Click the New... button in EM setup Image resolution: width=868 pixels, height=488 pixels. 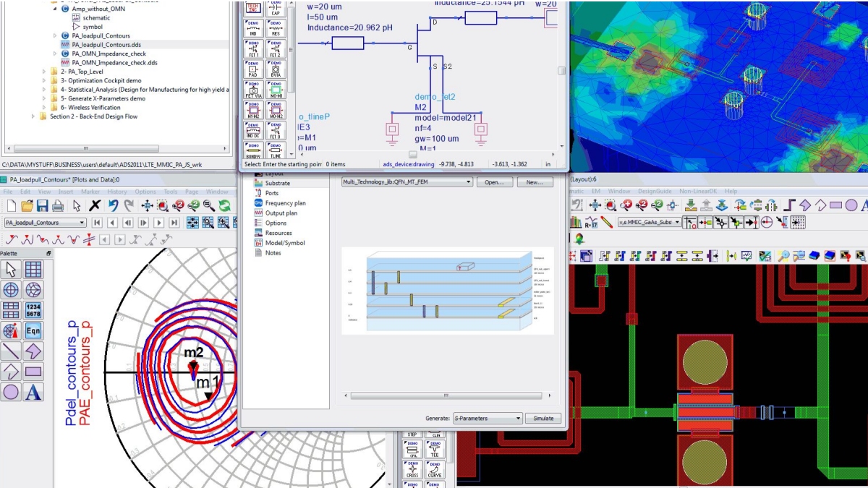click(x=535, y=182)
